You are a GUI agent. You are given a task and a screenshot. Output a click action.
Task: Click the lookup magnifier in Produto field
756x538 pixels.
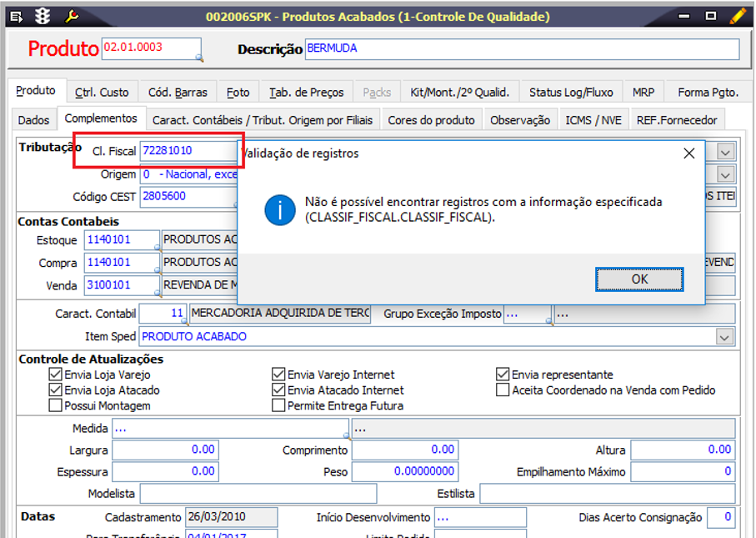[199, 57]
